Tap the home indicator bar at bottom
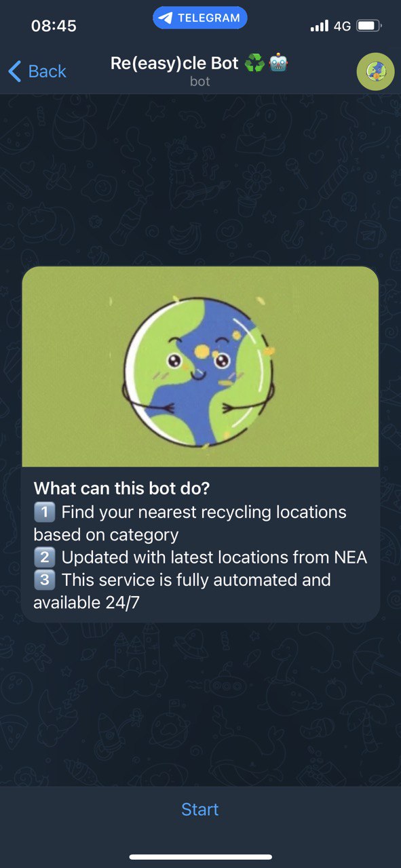Viewport: 401px width, 868px height. pos(200,857)
